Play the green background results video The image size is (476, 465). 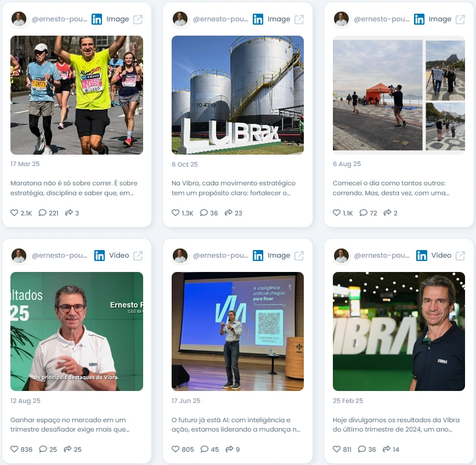pyautogui.click(x=77, y=331)
